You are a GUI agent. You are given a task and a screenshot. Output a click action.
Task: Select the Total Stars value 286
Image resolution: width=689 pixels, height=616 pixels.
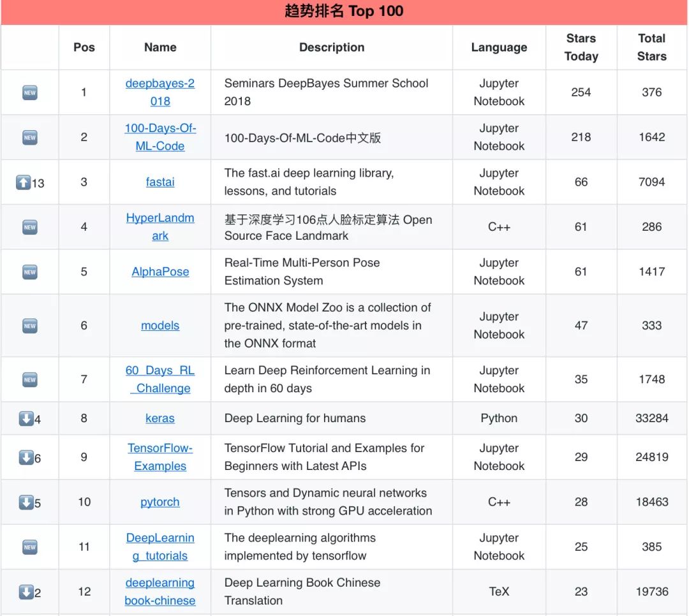[x=651, y=227]
